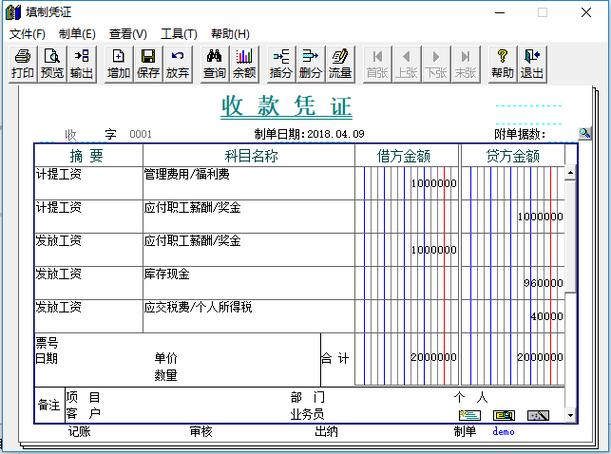Image resolution: width=611 pixels, height=454 pixels.
Task: Click the 备注 label cell
Action: pos(49,405)
